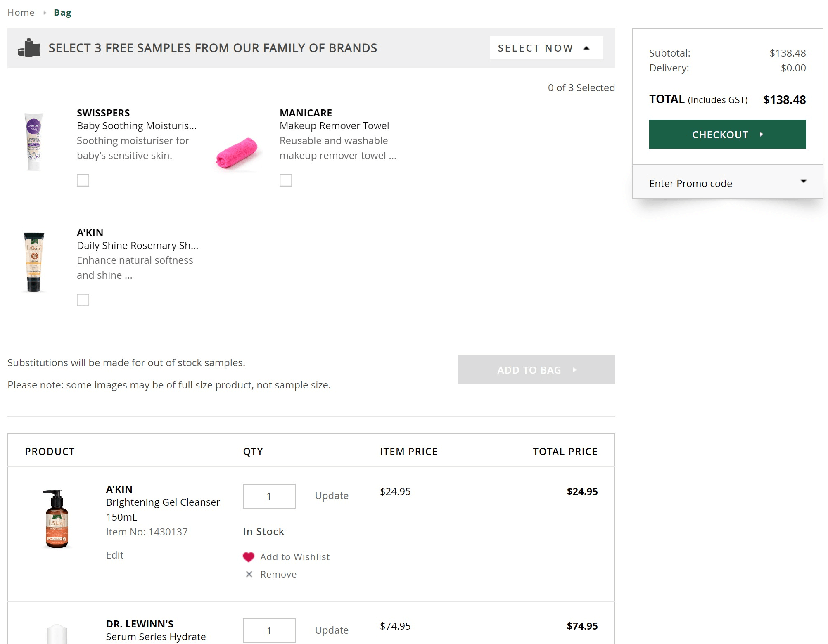
Task: Go to Home in breadcrumb
Action: (21, 13)
